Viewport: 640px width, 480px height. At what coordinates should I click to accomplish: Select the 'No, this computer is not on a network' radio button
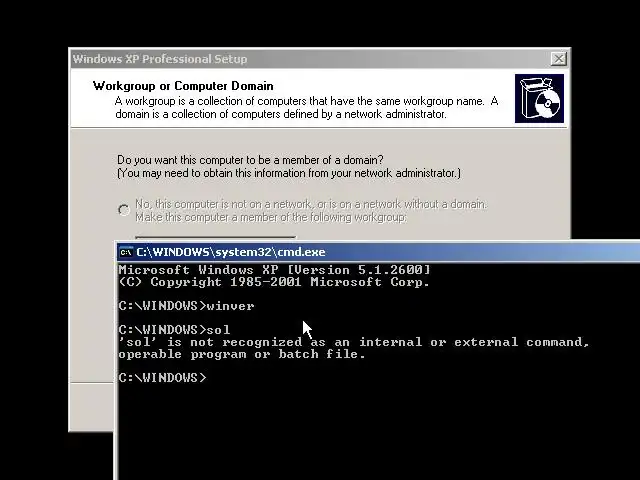(x=124, y=210)
